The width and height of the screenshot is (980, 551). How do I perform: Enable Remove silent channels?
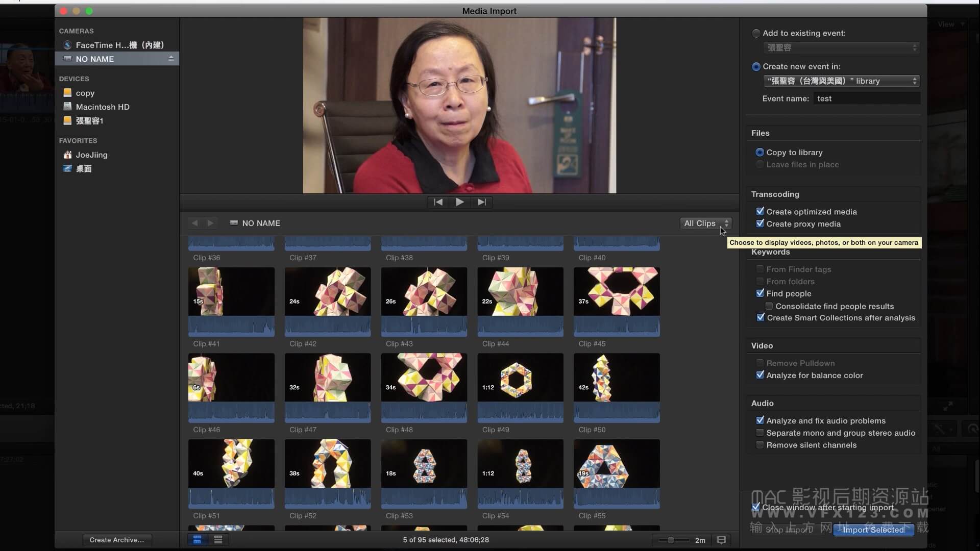coord(760,445)
